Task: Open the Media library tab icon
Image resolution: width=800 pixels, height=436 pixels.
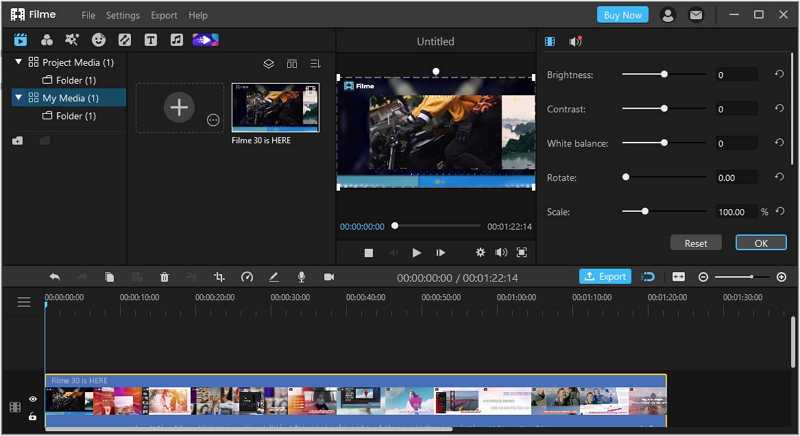Action: (20, 40)
